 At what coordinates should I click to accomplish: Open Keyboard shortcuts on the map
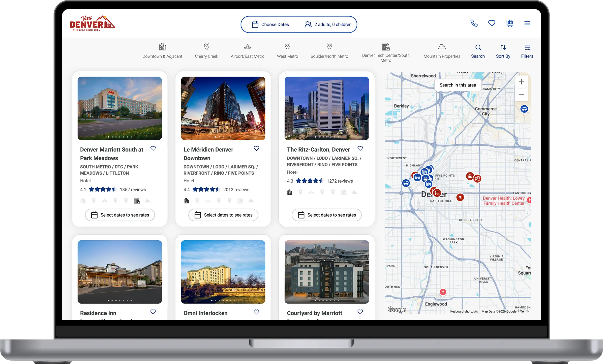[x=464, y=311]
